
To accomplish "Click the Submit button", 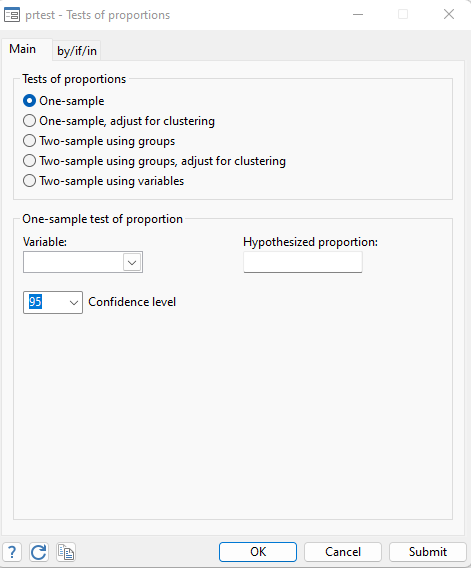I will [x=428, y=552].
